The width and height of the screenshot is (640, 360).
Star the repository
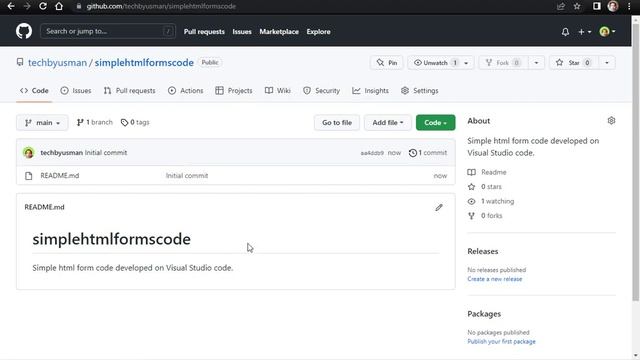574,62
